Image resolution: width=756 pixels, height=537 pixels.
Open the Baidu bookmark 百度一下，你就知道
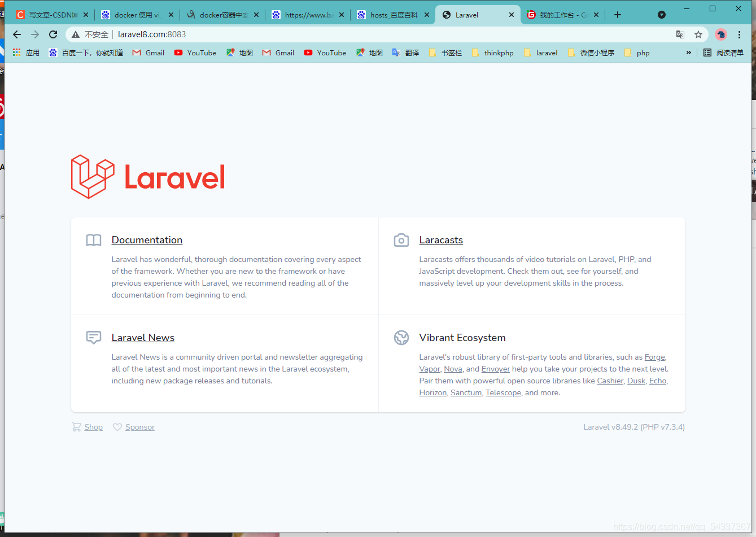86,53
